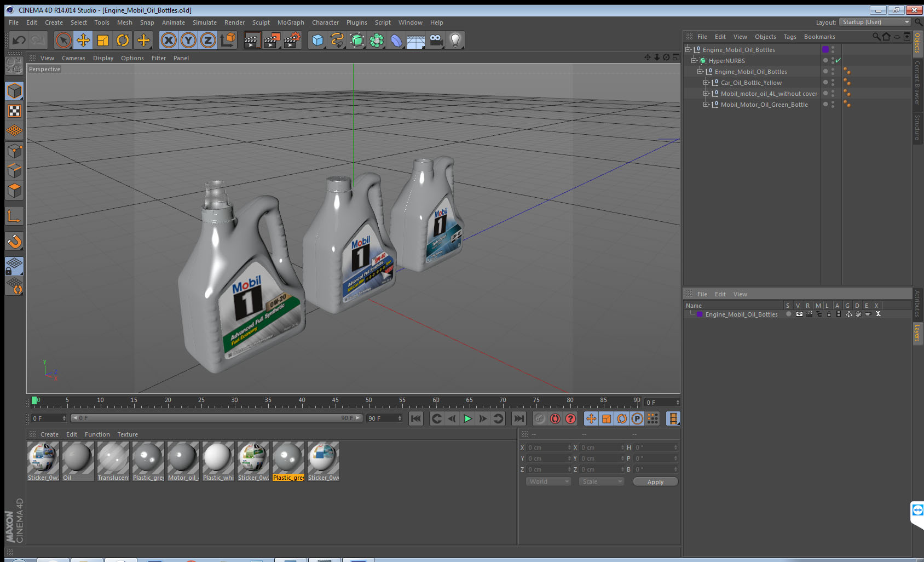
Task: Click the Undo arrow icon
Action: coord(19,40)
